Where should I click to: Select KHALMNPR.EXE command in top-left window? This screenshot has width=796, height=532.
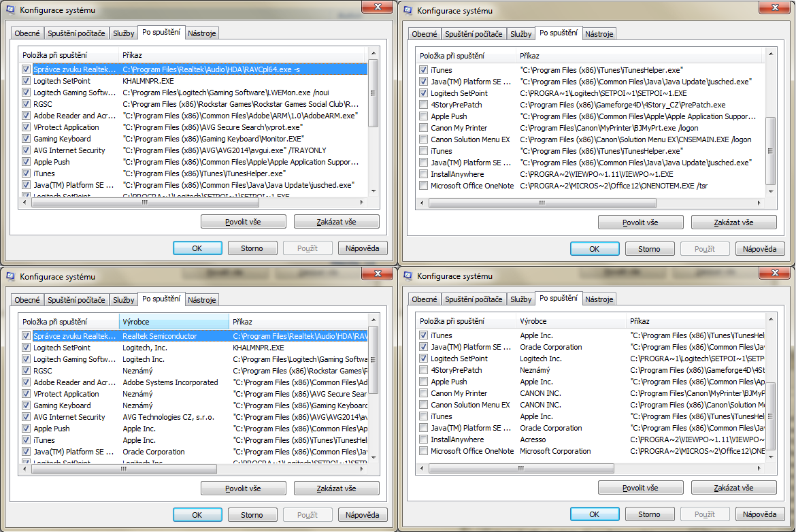point(148,81)
